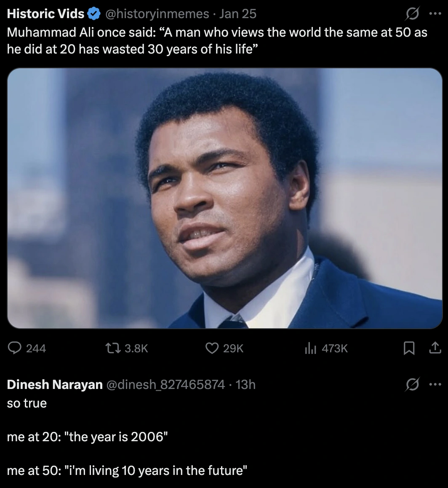Click the blue verified badge
Screen dimensions: 448x488
coord(93,14)
